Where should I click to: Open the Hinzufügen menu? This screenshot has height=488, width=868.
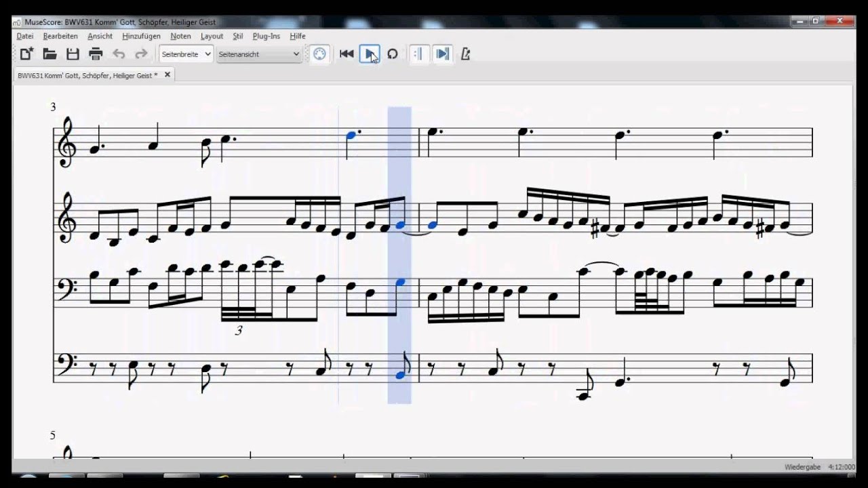pyautogui.click(x=141, y=36)
